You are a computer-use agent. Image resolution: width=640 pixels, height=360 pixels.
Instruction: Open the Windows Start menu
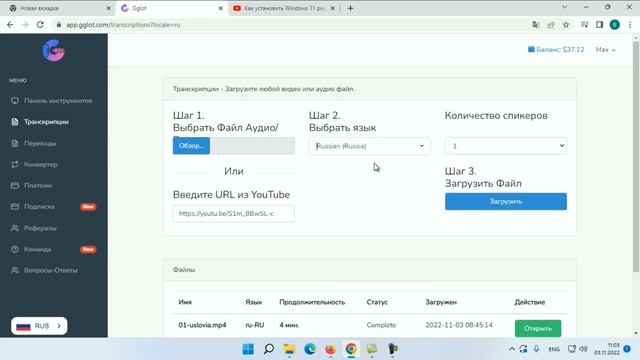pyautogui.click(x=248, y=349)
